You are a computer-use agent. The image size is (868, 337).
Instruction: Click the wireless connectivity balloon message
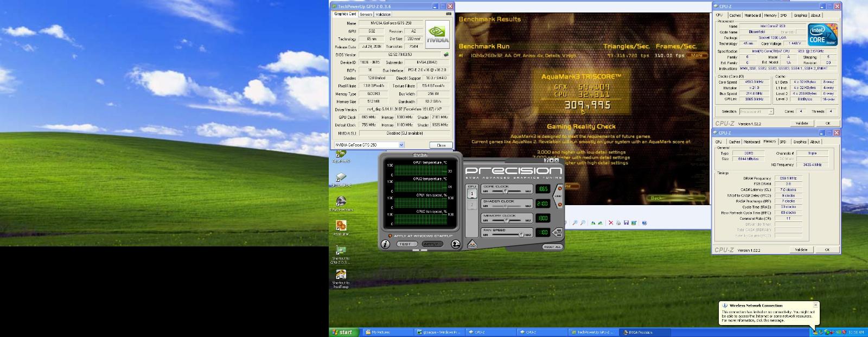pos(768,316)
